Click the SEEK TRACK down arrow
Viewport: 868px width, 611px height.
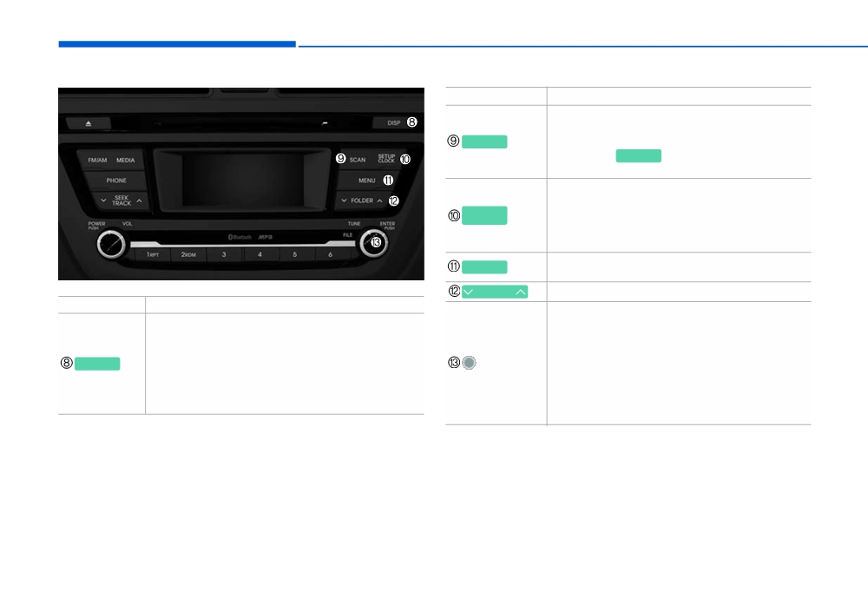[103, 200]
